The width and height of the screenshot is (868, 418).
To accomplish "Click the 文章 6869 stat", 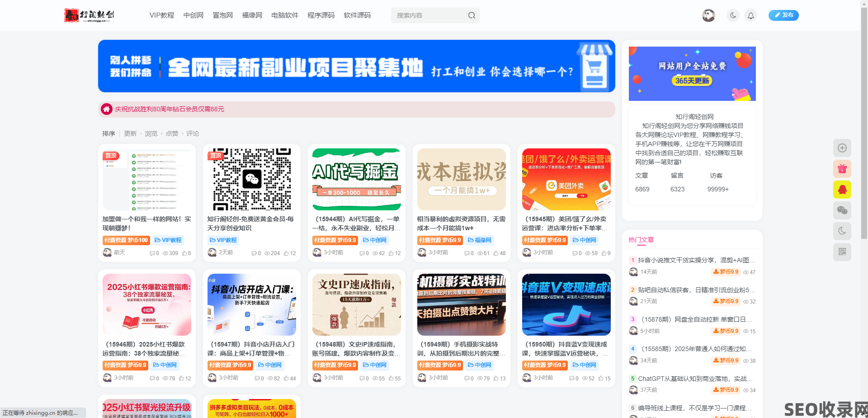I will pyautogui.click(x=642, y=182).
